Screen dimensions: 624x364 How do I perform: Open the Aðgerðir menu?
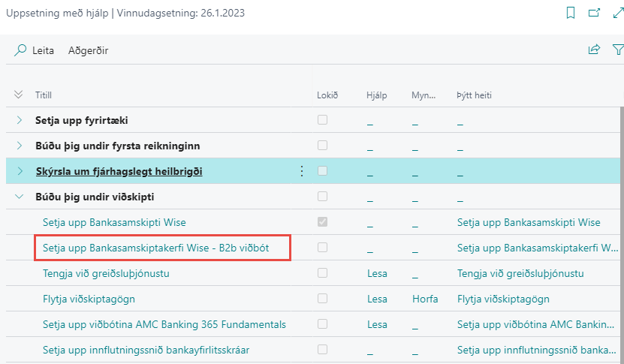coord(89,50)
